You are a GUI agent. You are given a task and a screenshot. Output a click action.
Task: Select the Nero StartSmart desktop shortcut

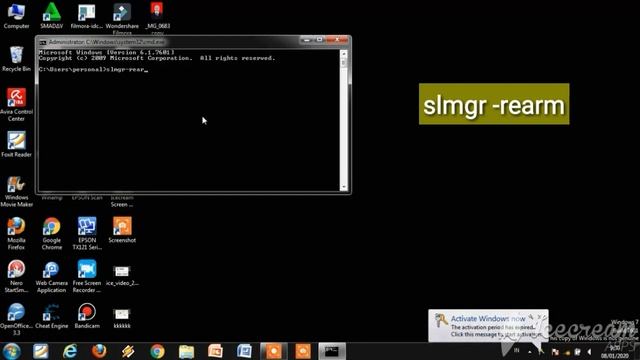(x=16, y=276)
